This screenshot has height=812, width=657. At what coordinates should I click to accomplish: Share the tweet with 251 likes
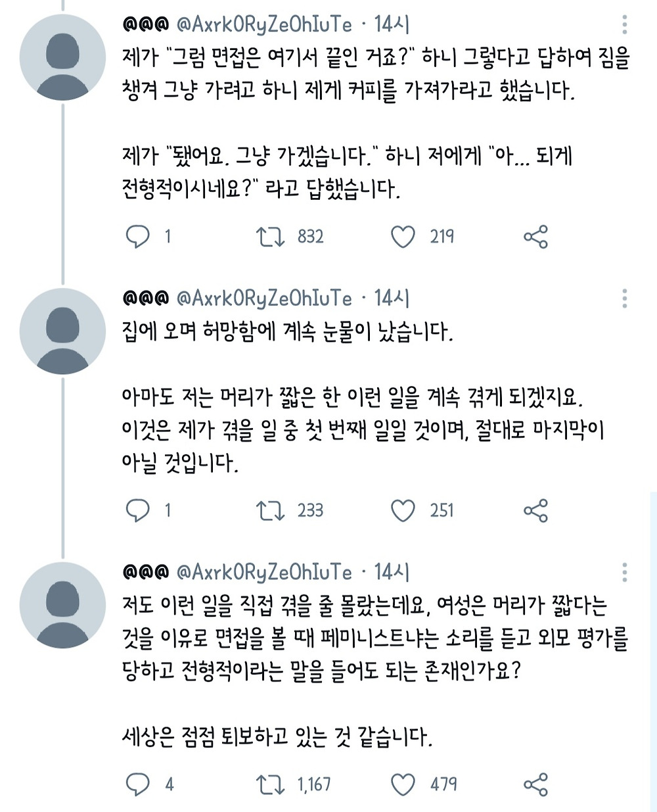[x=535, y=511]
